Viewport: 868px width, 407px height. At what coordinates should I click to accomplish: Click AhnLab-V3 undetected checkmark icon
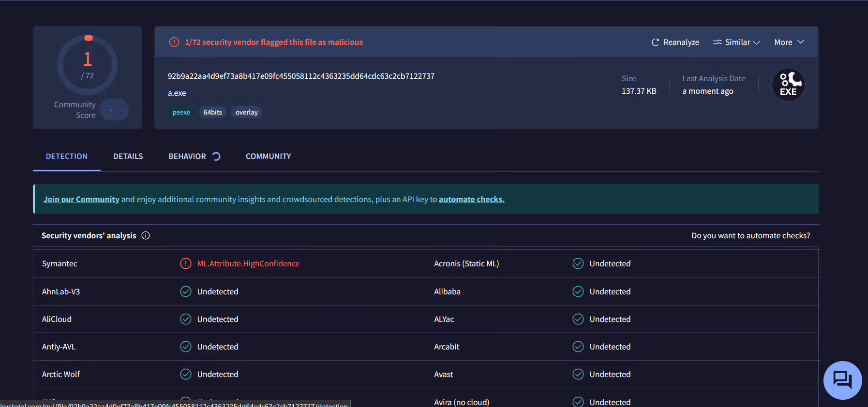pyautogui.click(x=186, y=291)
